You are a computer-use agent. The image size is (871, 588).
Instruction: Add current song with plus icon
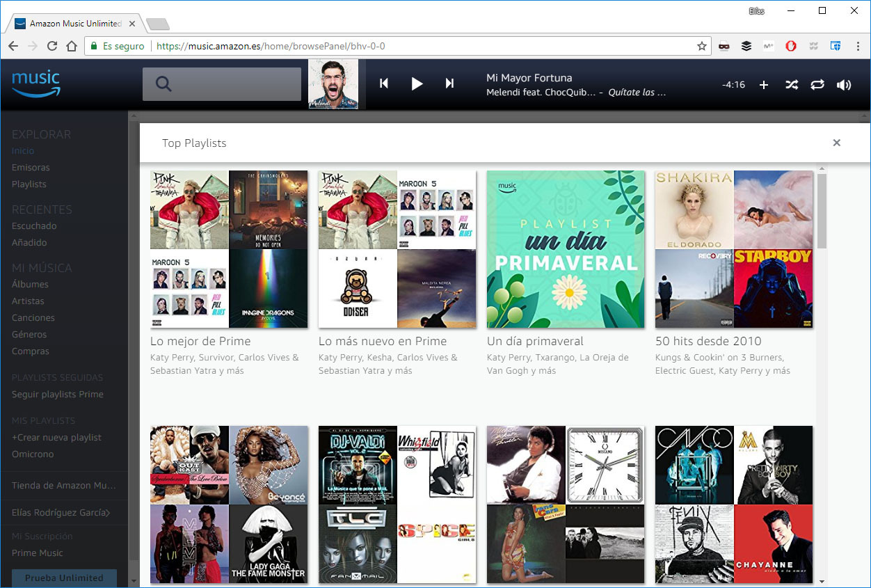(763, 85)
